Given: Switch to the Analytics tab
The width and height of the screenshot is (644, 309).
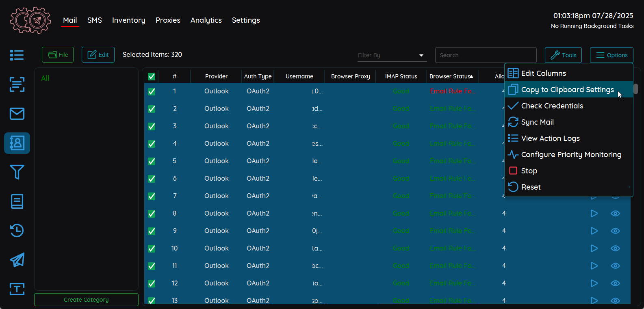Looking at the screenshot, I should pyautogui.click(x=206, y=20).
